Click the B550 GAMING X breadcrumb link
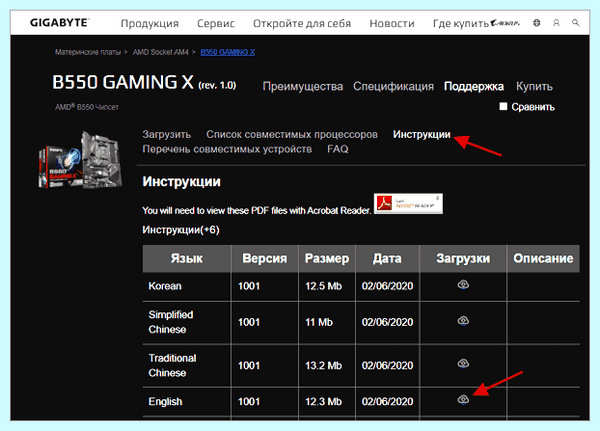This screenshot has width=600, height=431. 228,52
